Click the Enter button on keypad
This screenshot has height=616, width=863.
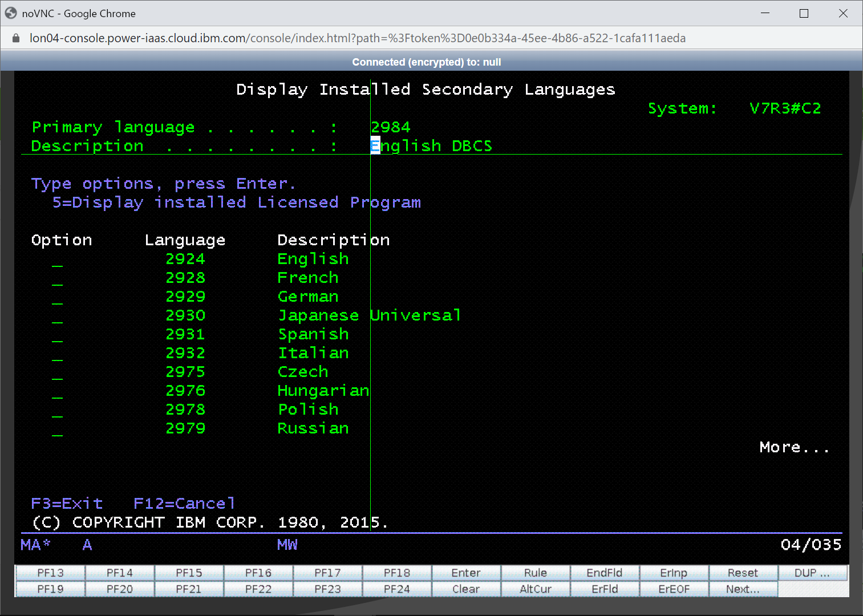pos(466,573)
